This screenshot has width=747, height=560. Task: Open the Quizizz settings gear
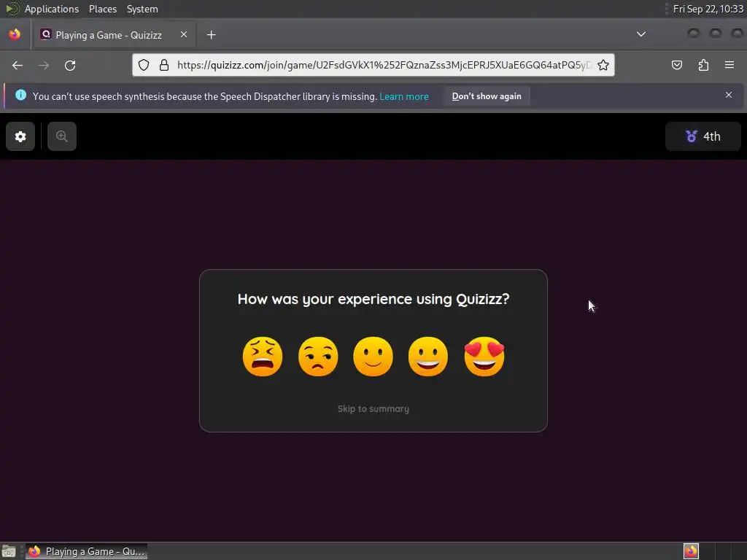tap(20, 136)
